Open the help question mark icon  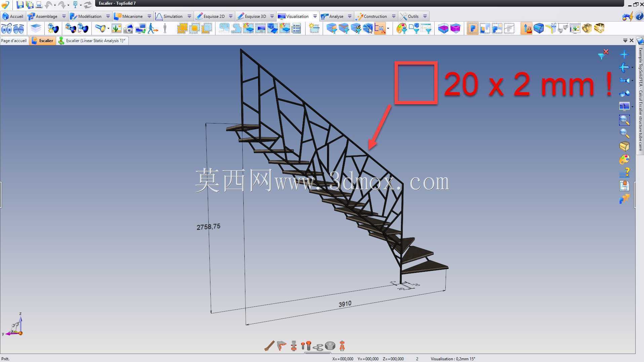point(639,16)
